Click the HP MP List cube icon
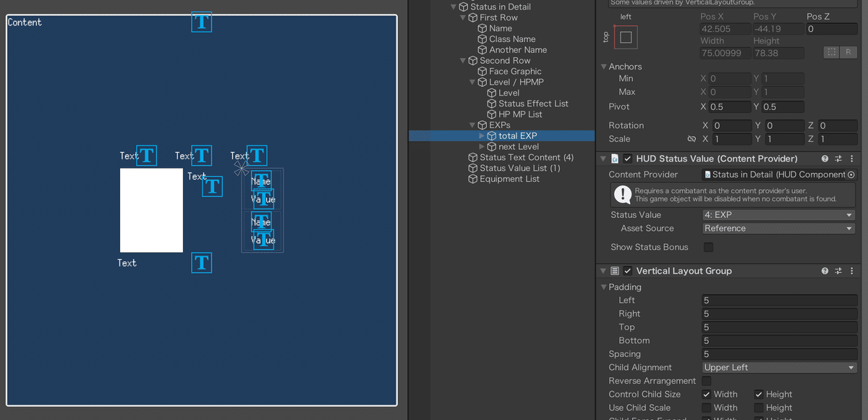The width and height of the screenshot is (868, 420). coord(492,114)
